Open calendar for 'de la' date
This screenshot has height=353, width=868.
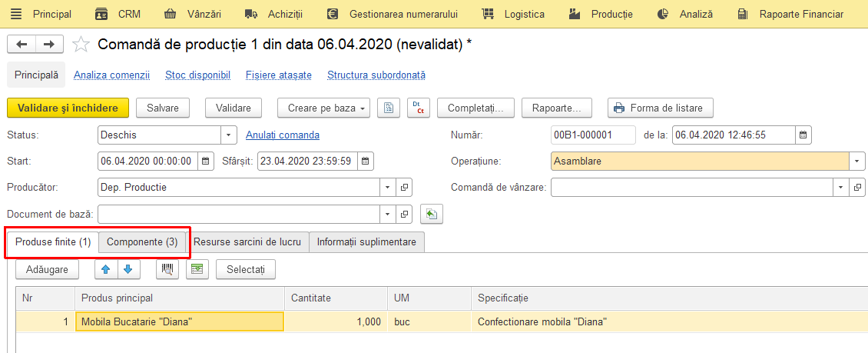pos(803,135)
